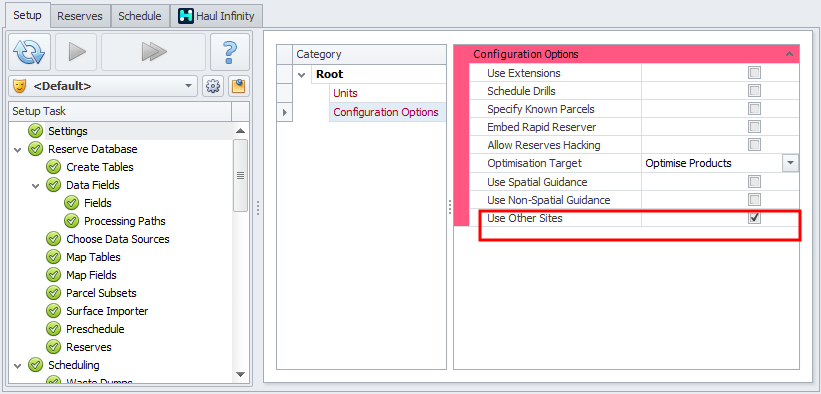This screenshot has height=394, width=821.
Task: Select Units in the Category tree
Action: [345, 93]
